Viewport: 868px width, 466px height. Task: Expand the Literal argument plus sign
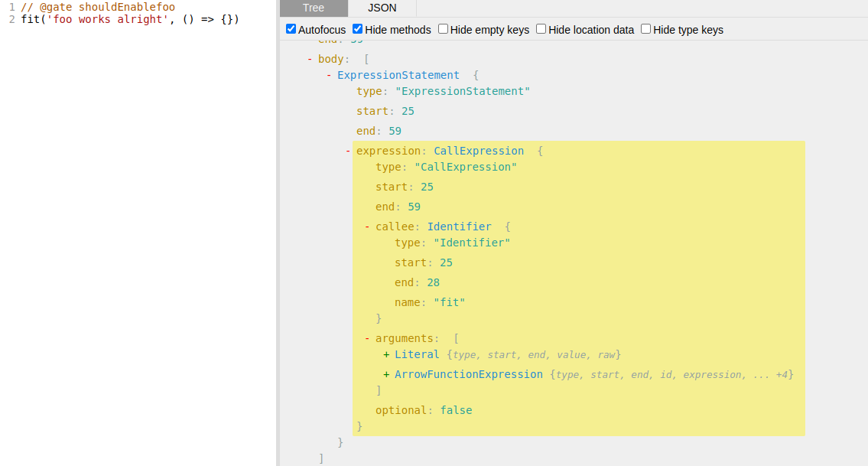(386, 354)
